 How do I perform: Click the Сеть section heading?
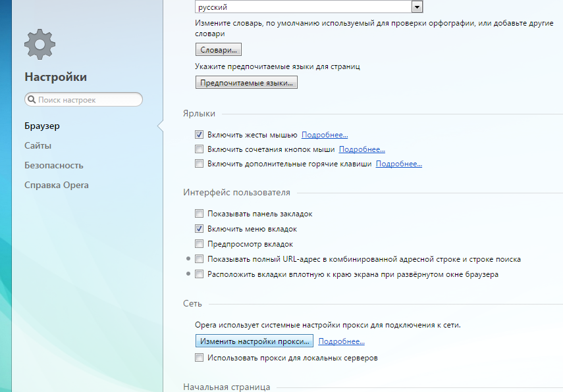(192, 303)
